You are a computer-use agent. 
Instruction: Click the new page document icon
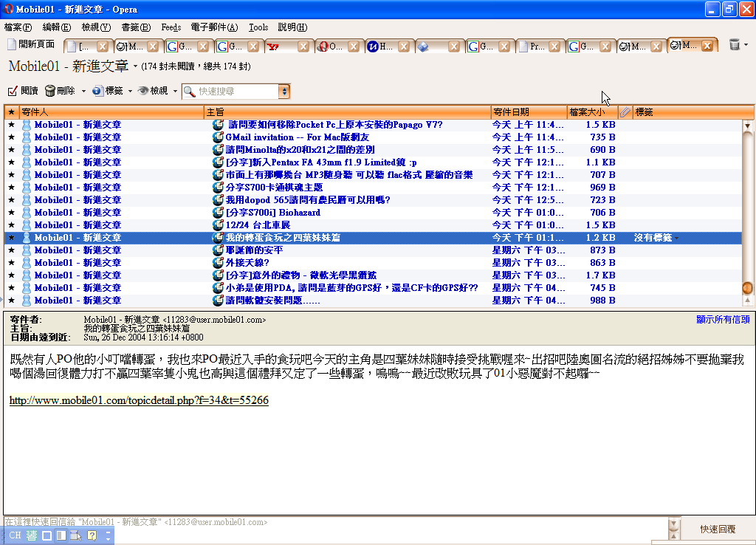click(x=12, y=44)
